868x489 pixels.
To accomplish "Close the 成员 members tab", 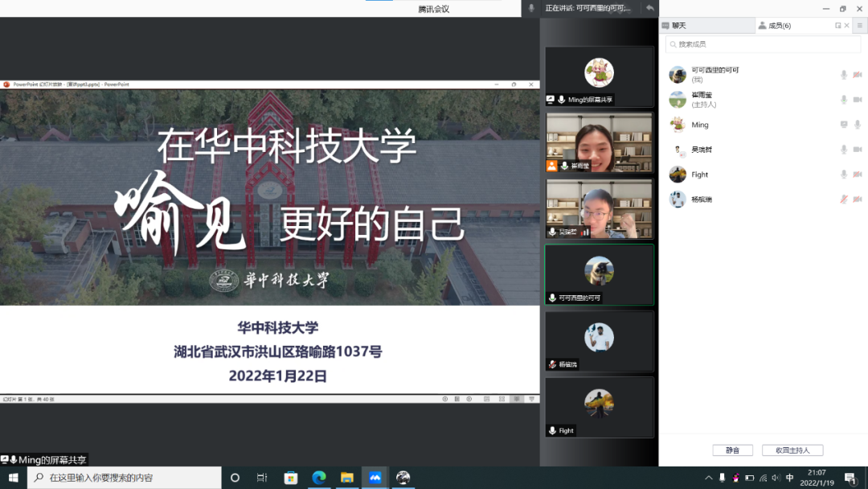I will (847, 26).
